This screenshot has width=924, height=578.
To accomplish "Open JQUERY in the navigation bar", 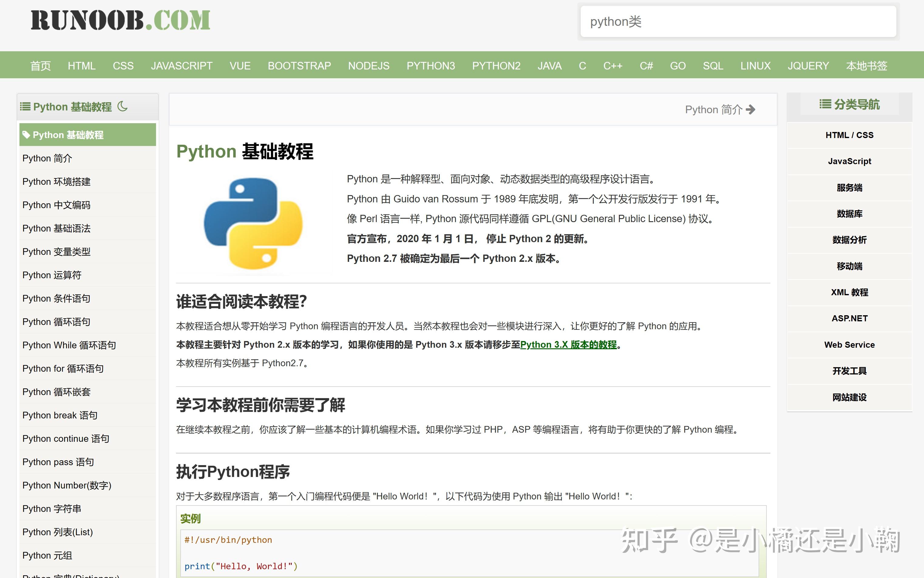I will tap(808, 66).
